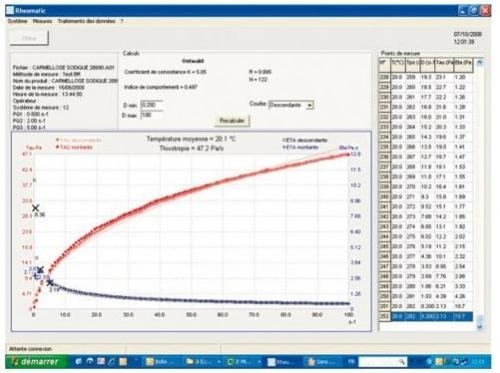Select the D (s-1) column header
The height and width of the screenshot is (373, 500).
427,65
